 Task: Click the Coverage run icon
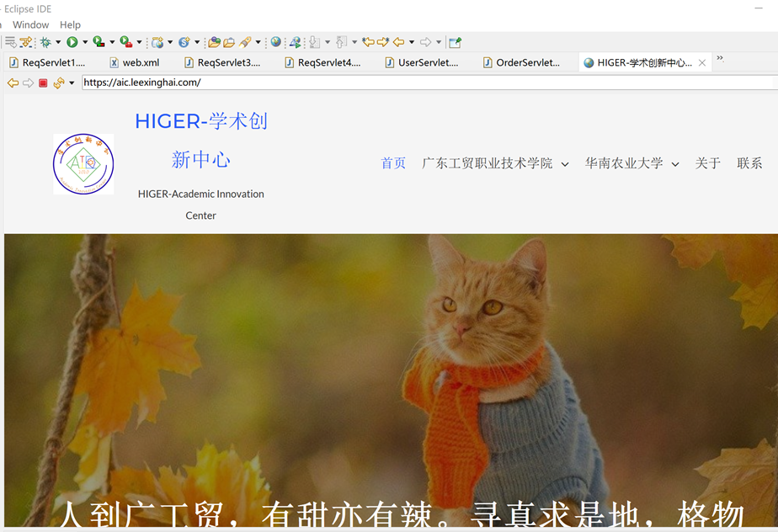coord(99,42)
